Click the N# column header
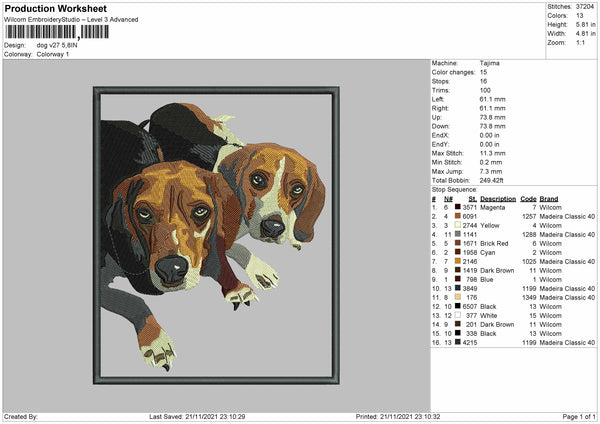Screen dimensions: 600x424 pos(448,199)
